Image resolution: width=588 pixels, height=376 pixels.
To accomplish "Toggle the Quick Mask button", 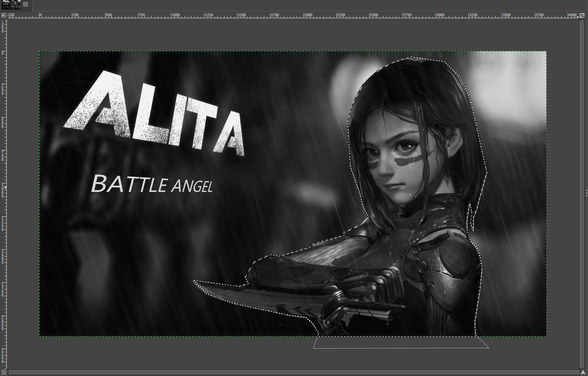I will pos(4,372).
